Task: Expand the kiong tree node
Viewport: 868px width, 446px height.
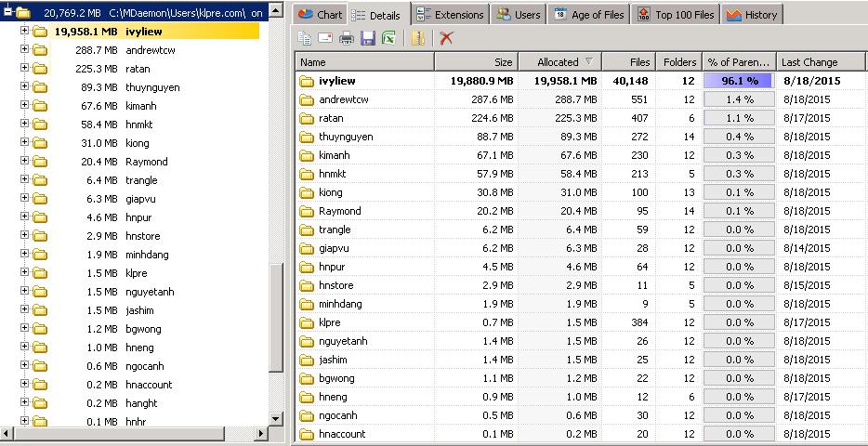Action: tap(24, 141)
